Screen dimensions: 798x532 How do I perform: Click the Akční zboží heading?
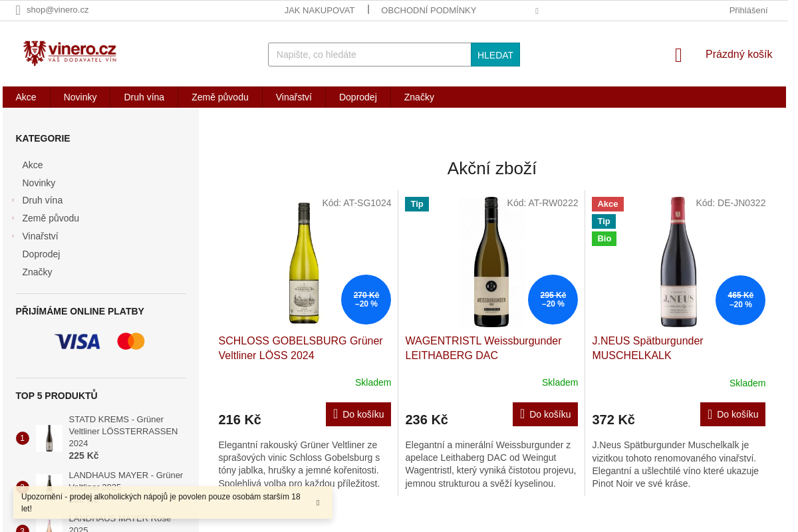point(492,168)
